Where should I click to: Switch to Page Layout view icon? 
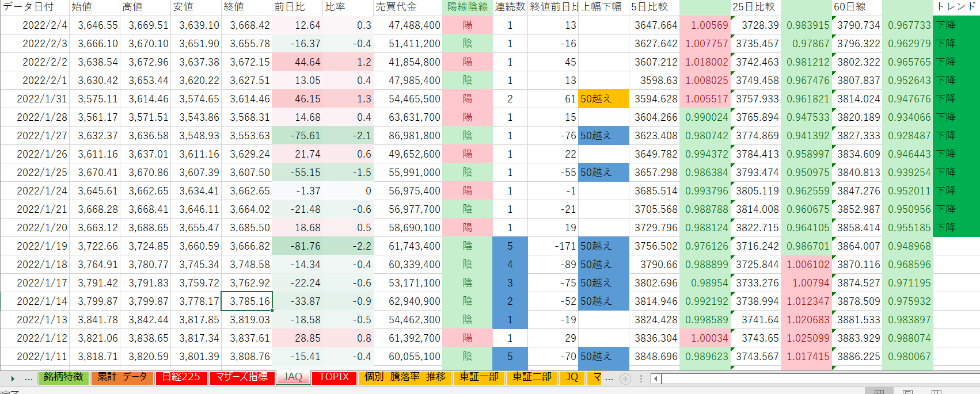click(x=908, y=392)
